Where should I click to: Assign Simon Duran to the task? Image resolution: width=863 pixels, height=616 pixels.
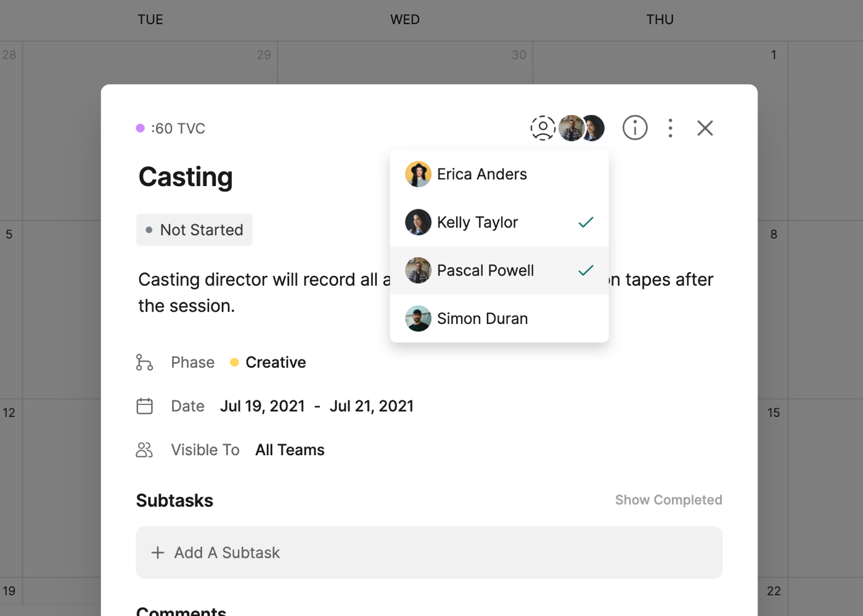point(481,318)
